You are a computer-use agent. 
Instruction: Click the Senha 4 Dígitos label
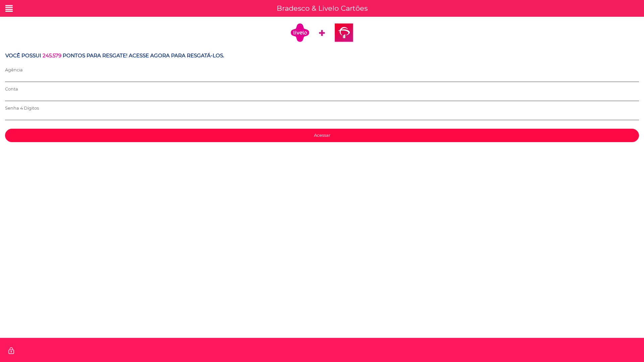(22, 108)
